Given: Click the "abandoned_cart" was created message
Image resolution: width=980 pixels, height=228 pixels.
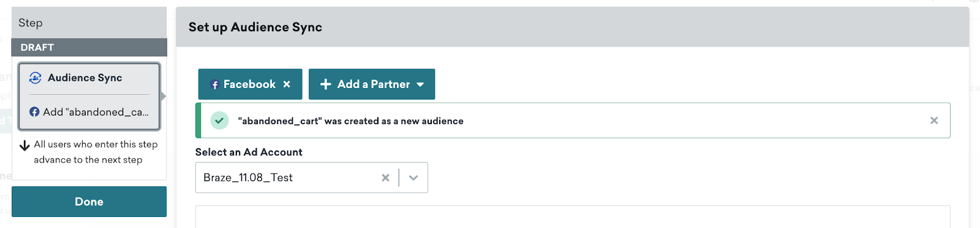Looking at the screenshot, I should (350, 121).
